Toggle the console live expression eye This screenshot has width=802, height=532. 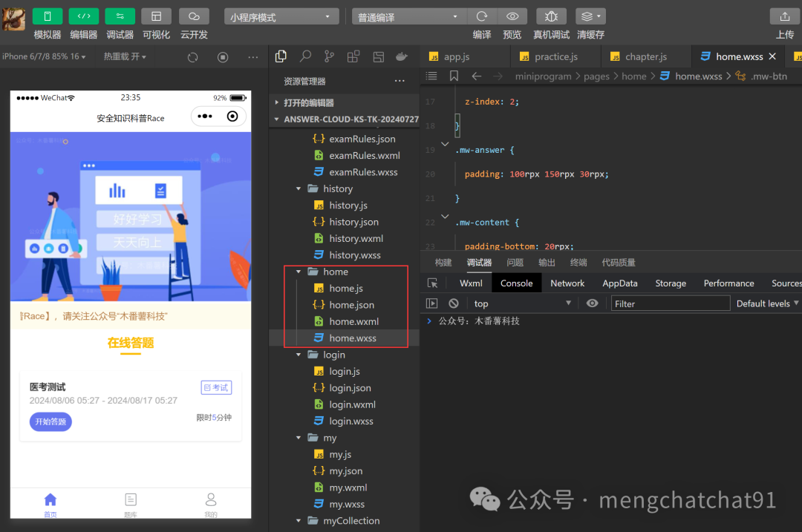(x=592, y=303)
